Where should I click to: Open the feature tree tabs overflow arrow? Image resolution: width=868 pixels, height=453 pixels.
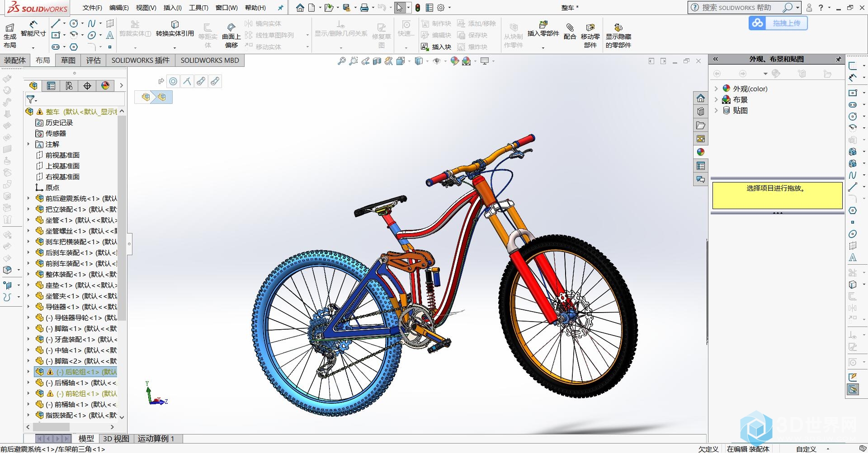tap(121, 86)
